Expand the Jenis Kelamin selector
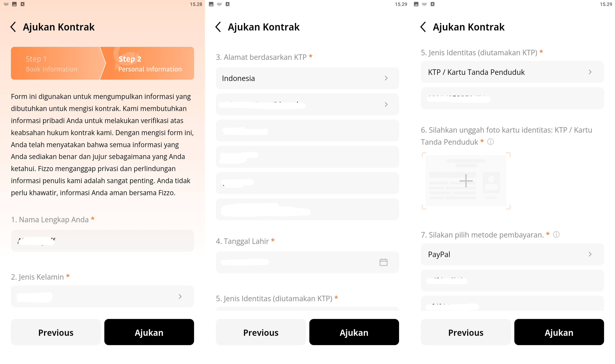 (x=102, y=296)
